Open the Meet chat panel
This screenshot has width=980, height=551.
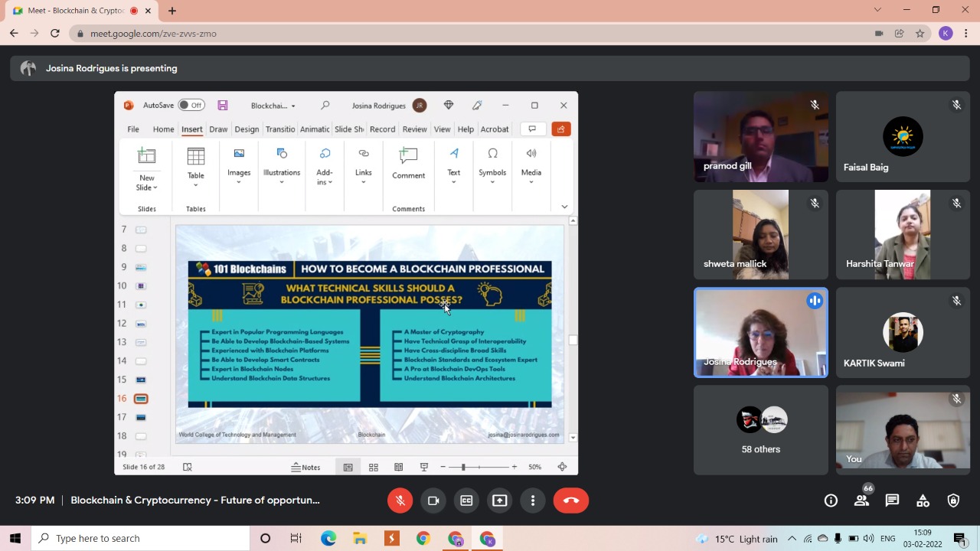(x=892, y=500)
